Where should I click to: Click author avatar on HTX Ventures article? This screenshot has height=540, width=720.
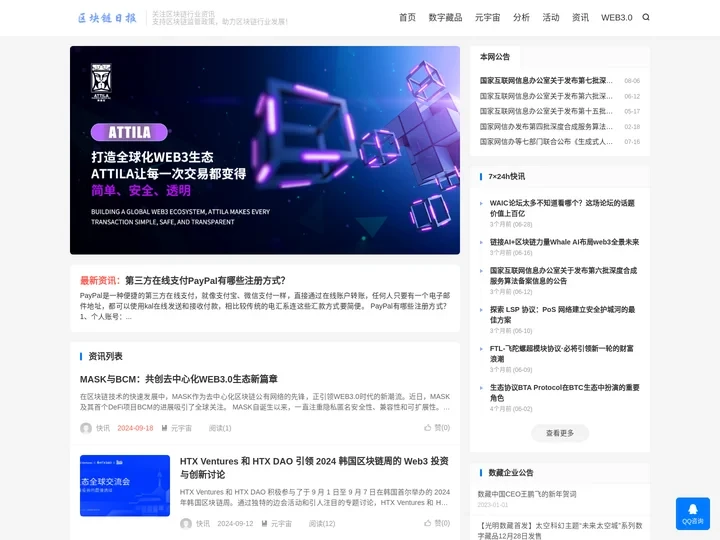tap(186, 523)
